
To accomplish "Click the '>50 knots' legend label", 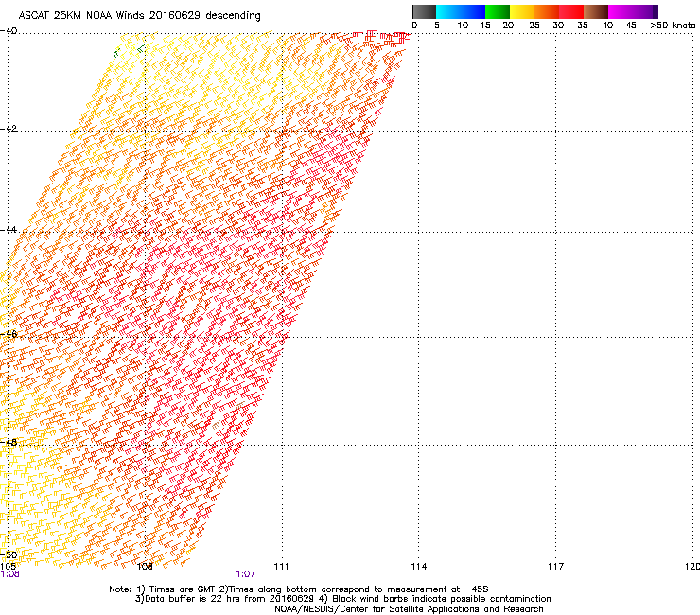I will [673, 26].
